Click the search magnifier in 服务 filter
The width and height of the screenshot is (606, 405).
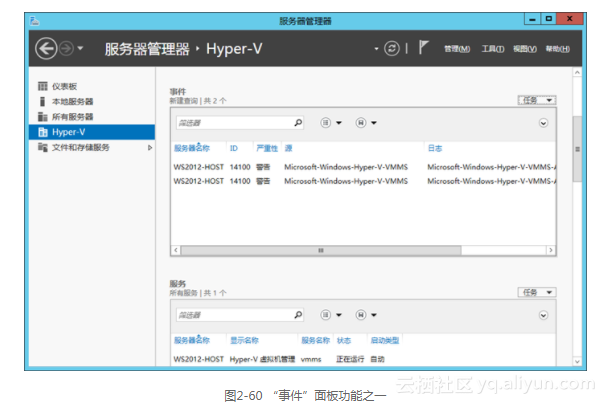[x=298, y=315]
